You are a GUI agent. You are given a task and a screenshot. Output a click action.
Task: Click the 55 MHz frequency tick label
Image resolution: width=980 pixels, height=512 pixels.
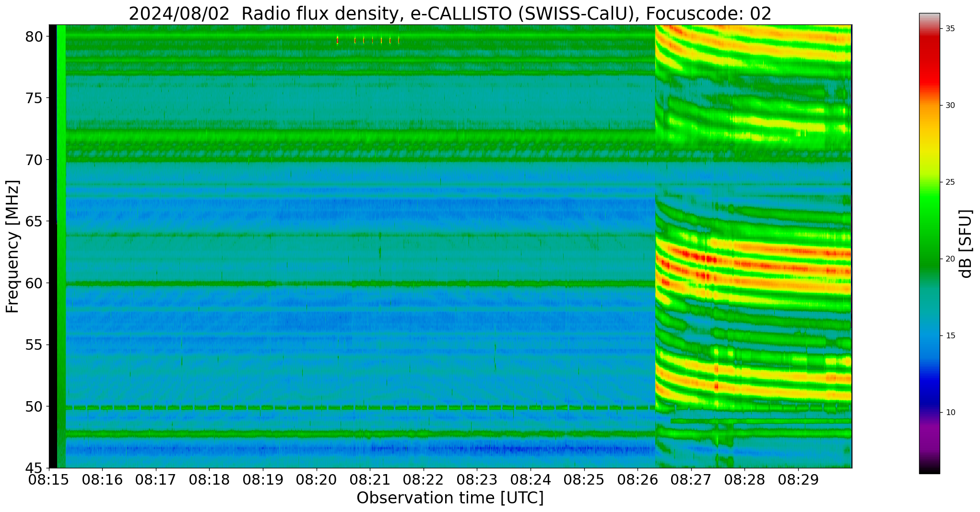pyautogui.click(x=34, y=345)
